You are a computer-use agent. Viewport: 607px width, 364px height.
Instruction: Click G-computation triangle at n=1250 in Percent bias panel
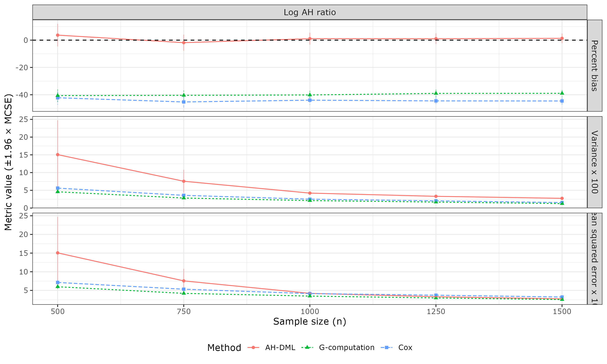coord(436,93)
